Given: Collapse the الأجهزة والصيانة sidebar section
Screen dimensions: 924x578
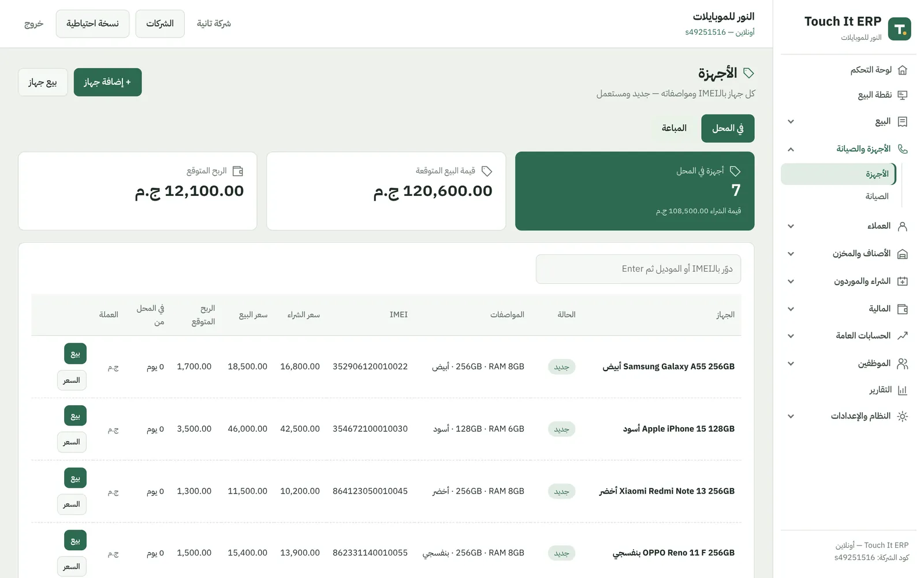Looking at the screenshot, I should (x=791, y=149).
